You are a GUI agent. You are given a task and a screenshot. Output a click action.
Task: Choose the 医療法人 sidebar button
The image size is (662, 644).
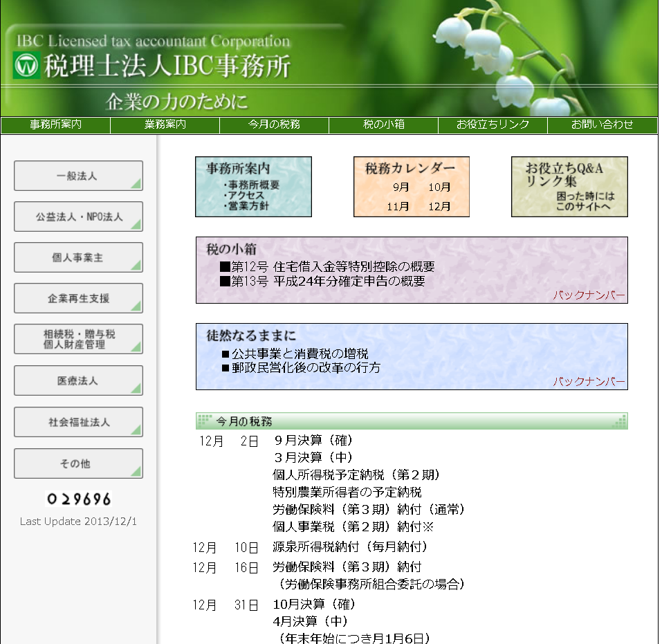point(78,380)
